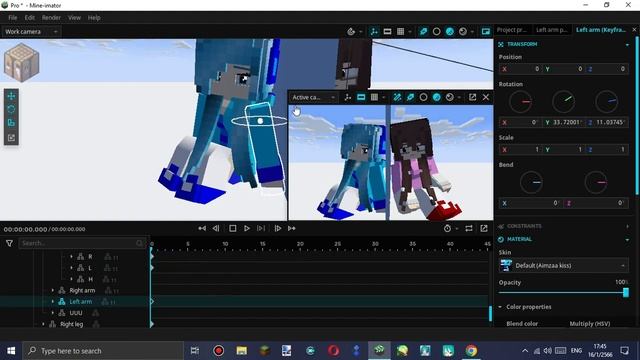Screen dimensions: 640x360
Task: Toggle aspect ratio in Active camera view
Action: [x=361, y=97]
